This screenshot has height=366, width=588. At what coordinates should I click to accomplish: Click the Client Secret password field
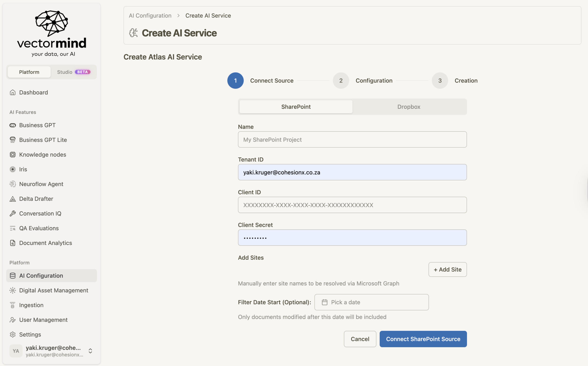pyautogui.click(x=352, y=238)
